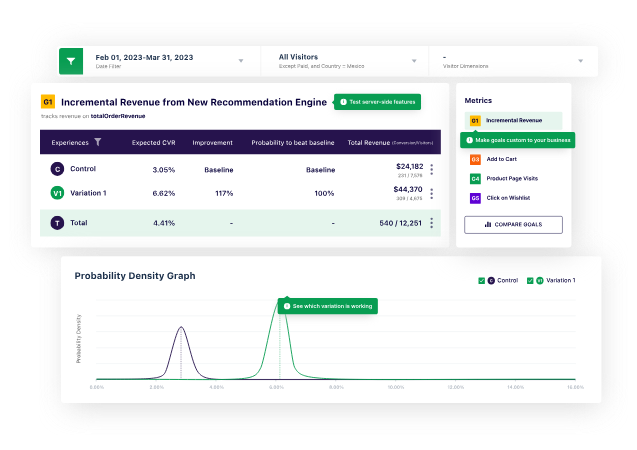This screenshot has width=637, height=450.
Task: Click the funnel icon beside Experiences header
Action: coord(98,142)
